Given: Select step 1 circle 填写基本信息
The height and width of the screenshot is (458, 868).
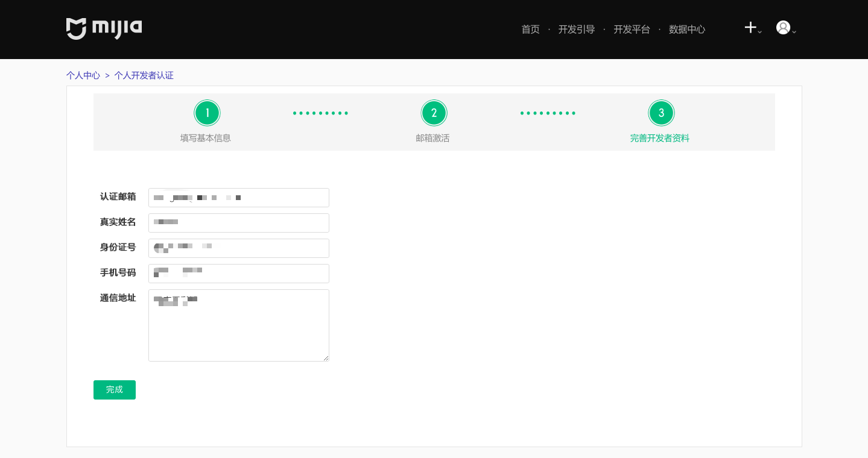Looking at the screenshot, I should [x=207, y=113].
